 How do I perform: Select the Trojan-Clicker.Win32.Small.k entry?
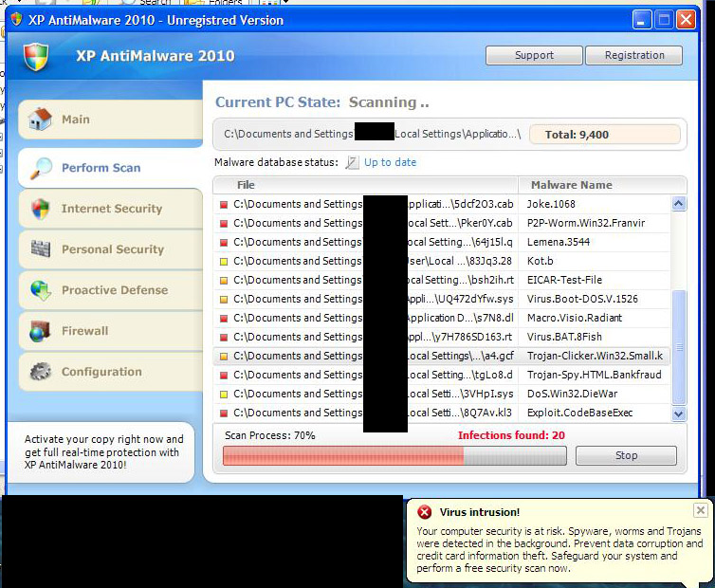click(595, 356)
